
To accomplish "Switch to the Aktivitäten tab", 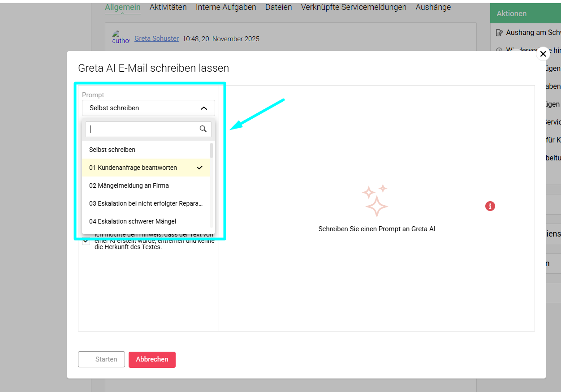I will click(168, 7).
